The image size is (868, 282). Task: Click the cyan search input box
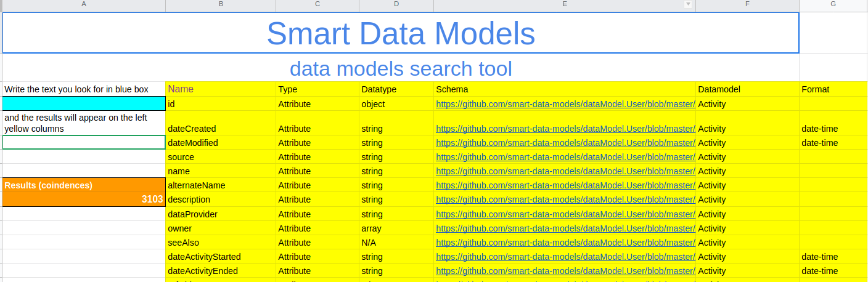pyautogui.click(x=84, y=103)
